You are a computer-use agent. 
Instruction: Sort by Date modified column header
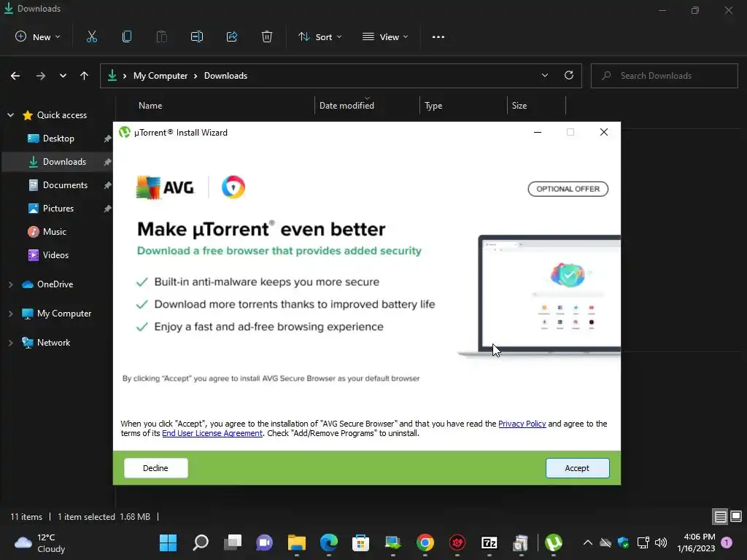[x=347, y=106]
